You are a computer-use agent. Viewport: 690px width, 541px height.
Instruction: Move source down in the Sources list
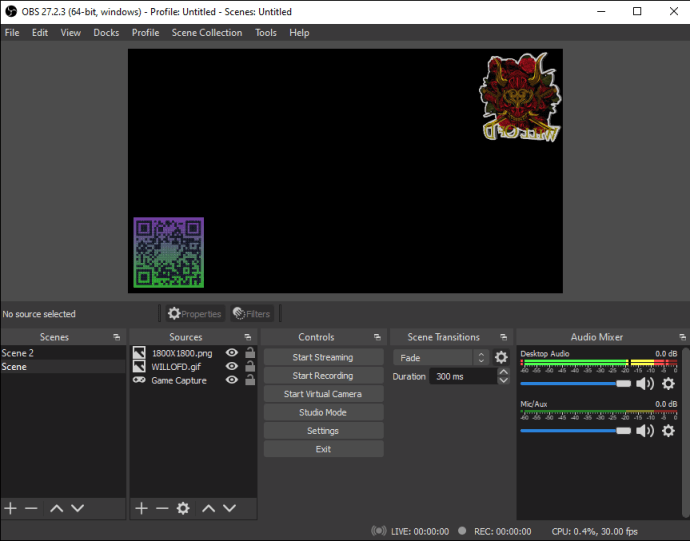click(x=229, y=508)
